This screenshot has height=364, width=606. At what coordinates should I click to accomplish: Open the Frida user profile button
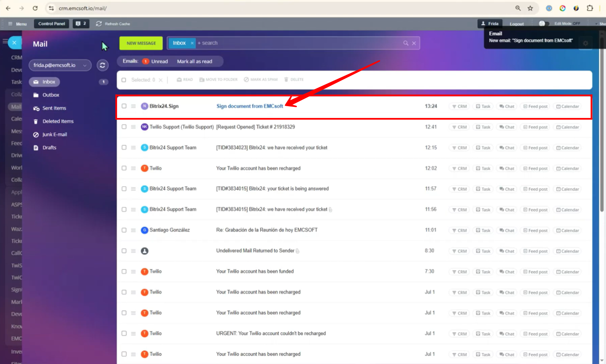point(490,24)
